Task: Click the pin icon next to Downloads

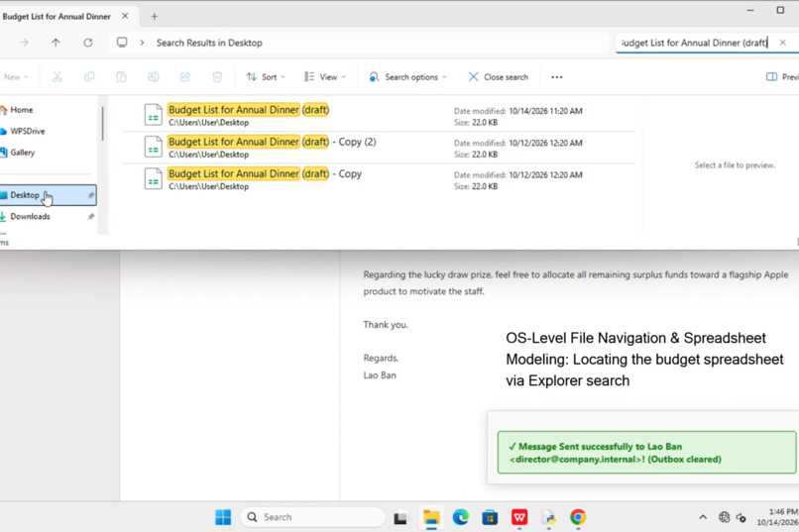Action: pos(90,216)
